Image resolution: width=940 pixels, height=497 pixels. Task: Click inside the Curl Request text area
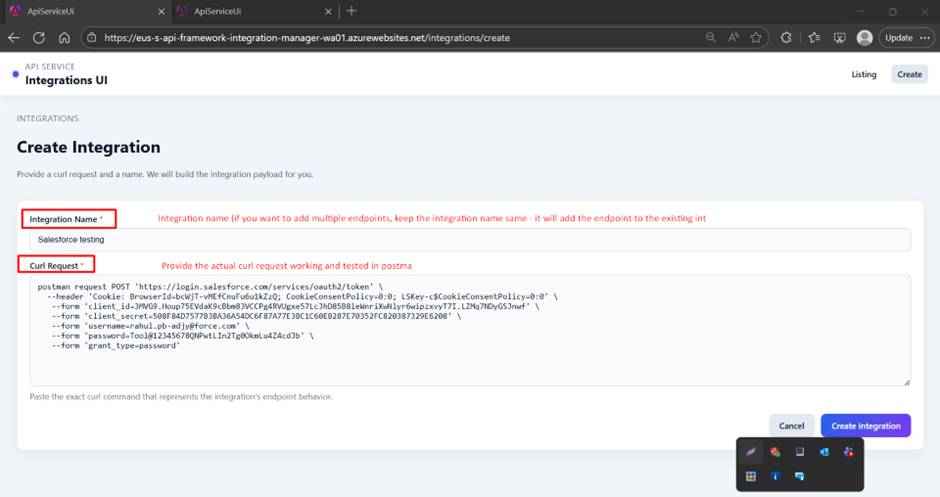pyautogui.click(x=470, y=330)
